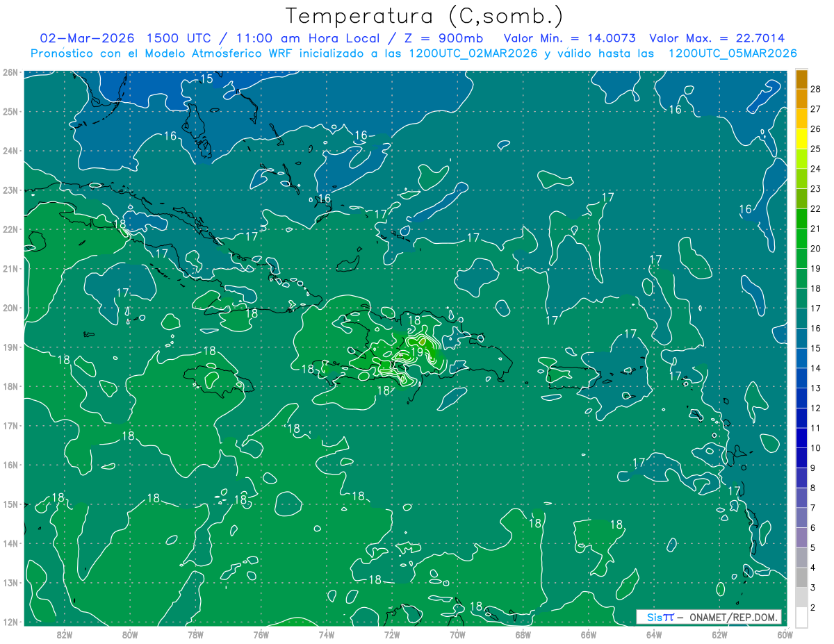Click the '64W' longitude axis label

pyautogui.click(x=654, y=634)
